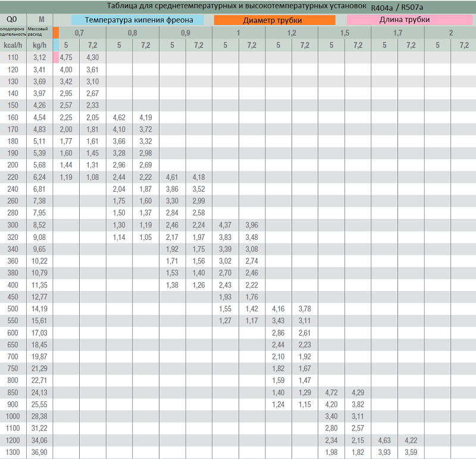Select mass flow value 36,90

click(39, 452)
